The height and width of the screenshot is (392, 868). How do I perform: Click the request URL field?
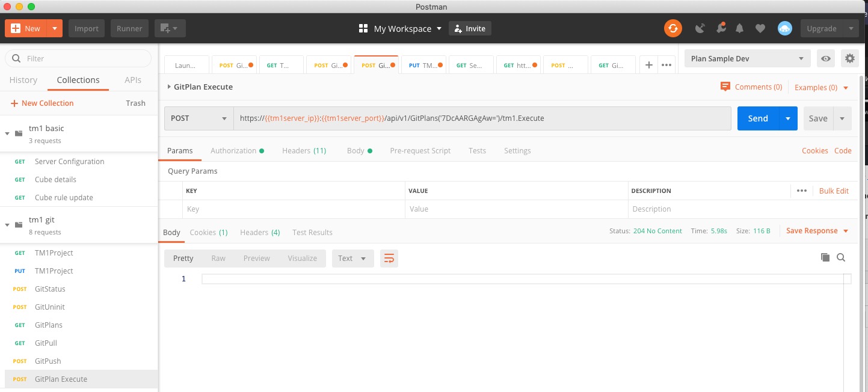tap(482, 118)
